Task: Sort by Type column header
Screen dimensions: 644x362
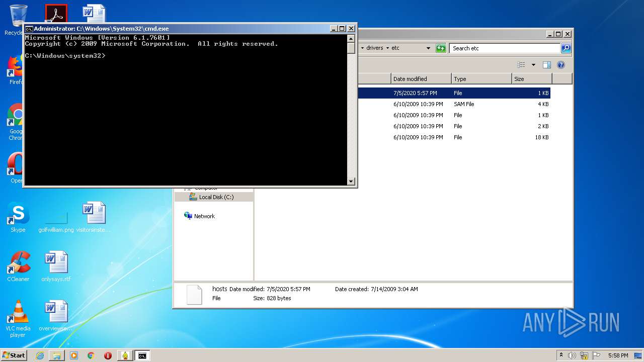Action: pos(481,79)
